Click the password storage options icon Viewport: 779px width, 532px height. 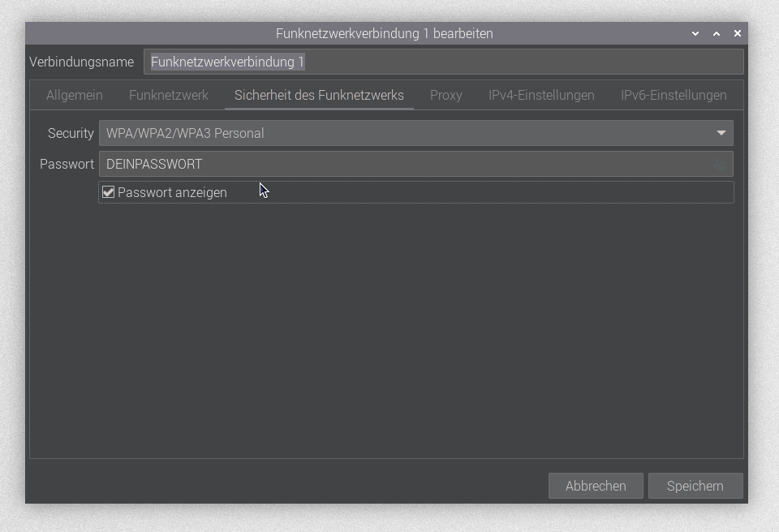point(720,165)
